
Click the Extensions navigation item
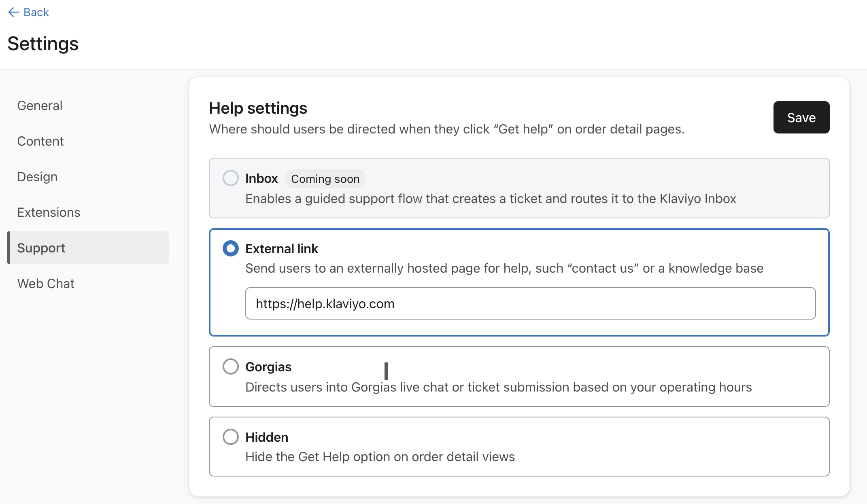[48, 212]
